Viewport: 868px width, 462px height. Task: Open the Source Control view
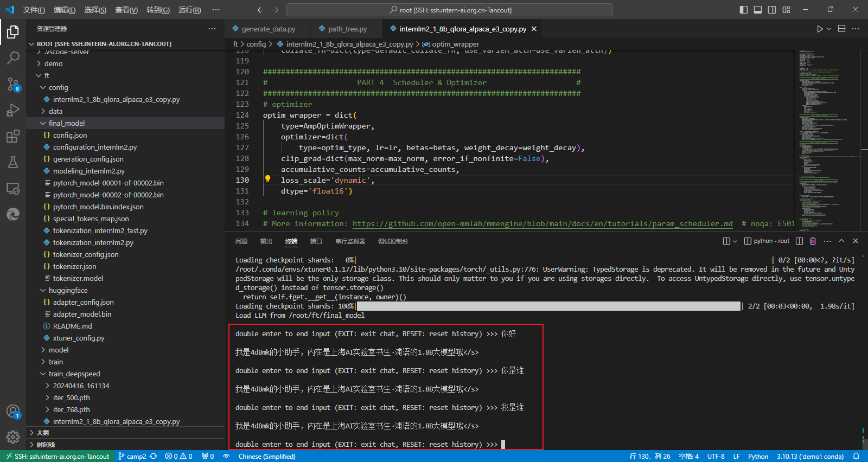coord(13,84)
